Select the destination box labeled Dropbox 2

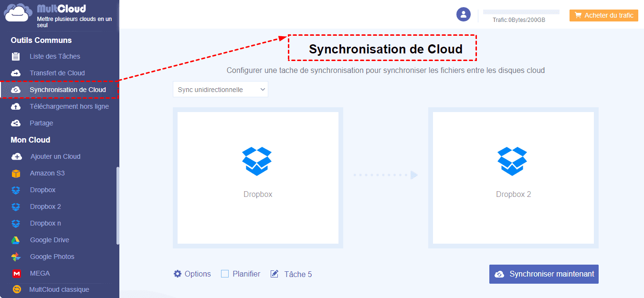pyautogui.click(x=513, y=178)
